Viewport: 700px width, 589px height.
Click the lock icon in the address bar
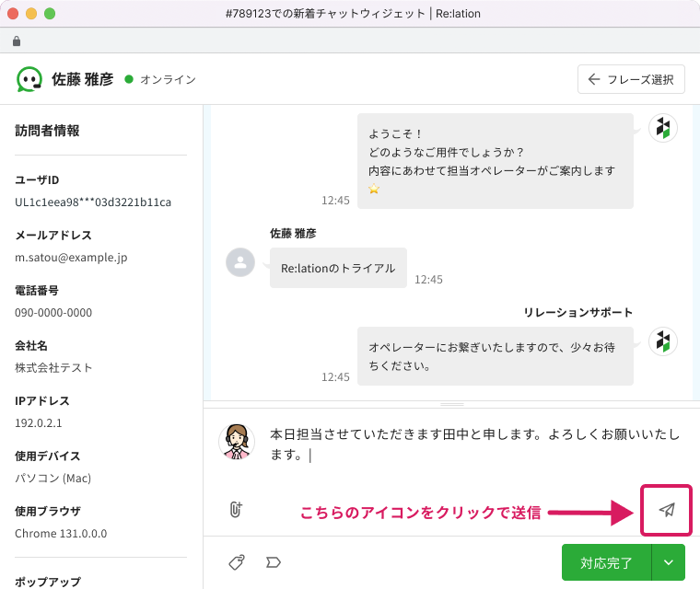point(17,41)
